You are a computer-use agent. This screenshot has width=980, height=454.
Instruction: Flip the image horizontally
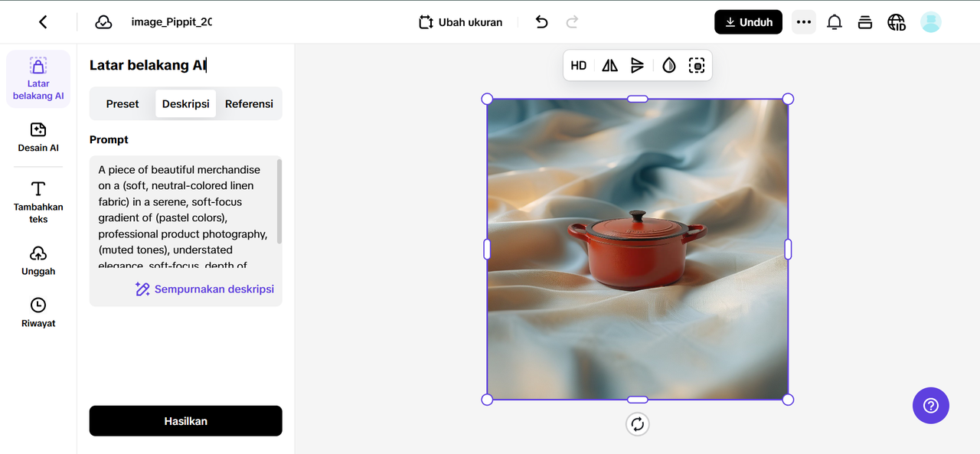pyautogui.click(x=609, y=66)
